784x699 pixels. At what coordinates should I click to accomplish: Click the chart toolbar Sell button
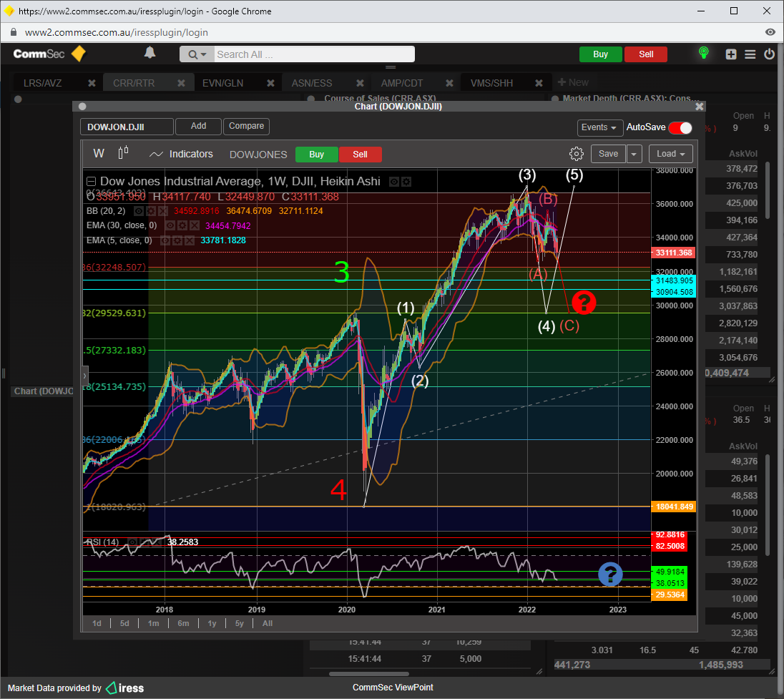360,155
